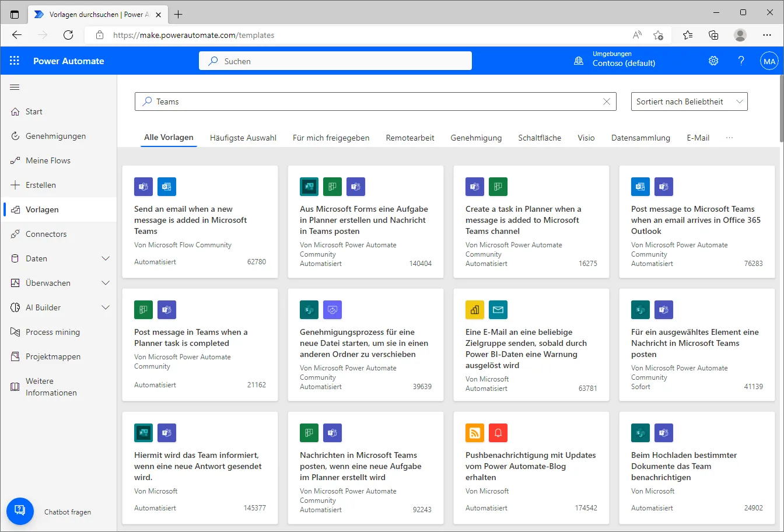Switch to the Visio tab

pos(586,138)
